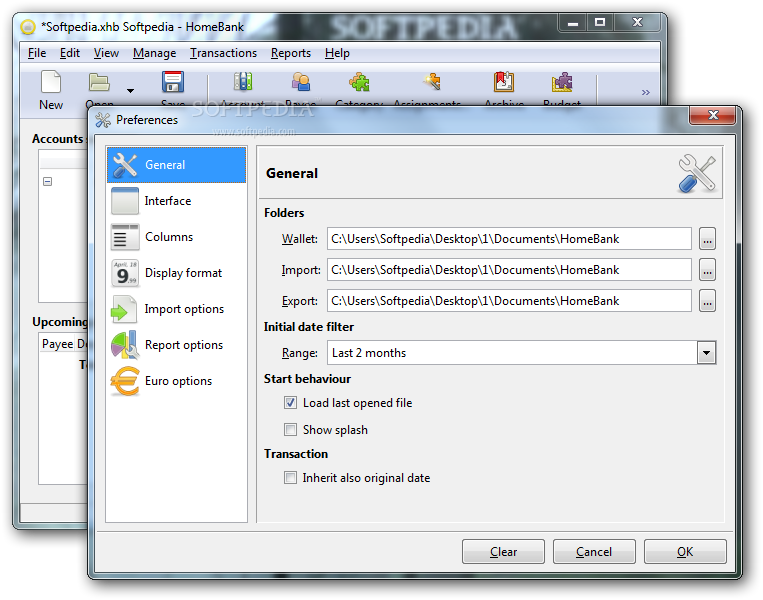
Task: Browse for the Wallet folder
Action: click(707, 238)
